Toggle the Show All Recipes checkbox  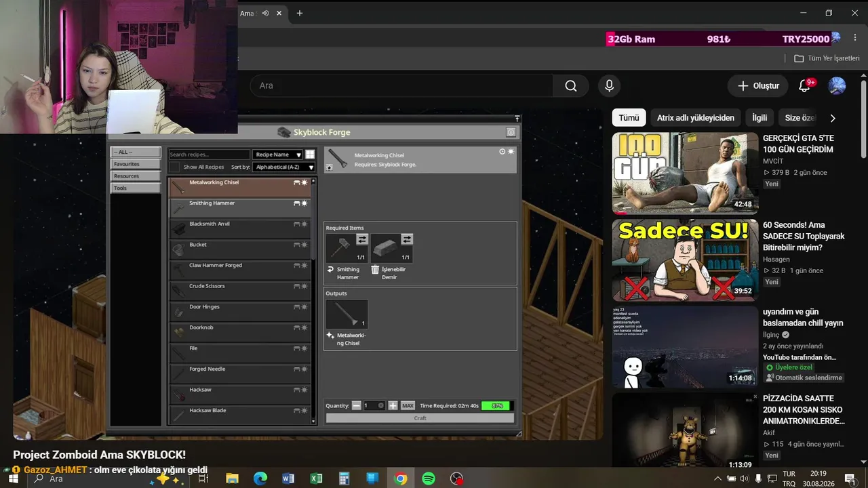(174, 167)
